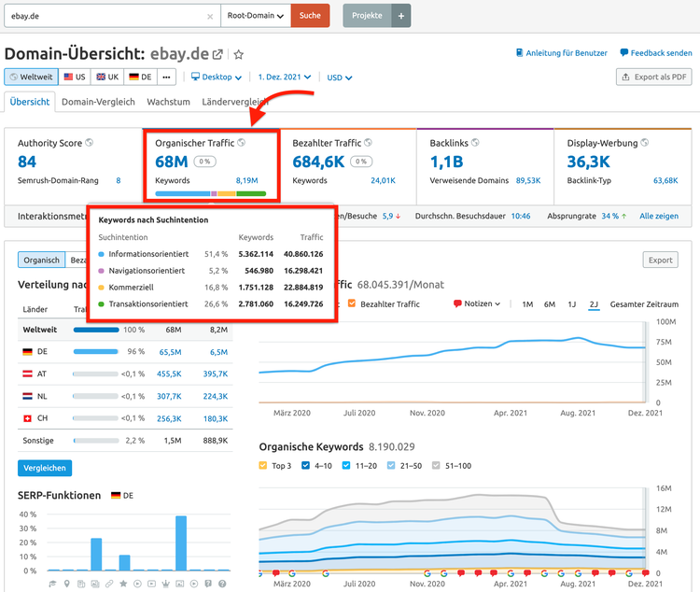Click the round question mark SERP icon

pyautogui.click(x=222, y=584)
